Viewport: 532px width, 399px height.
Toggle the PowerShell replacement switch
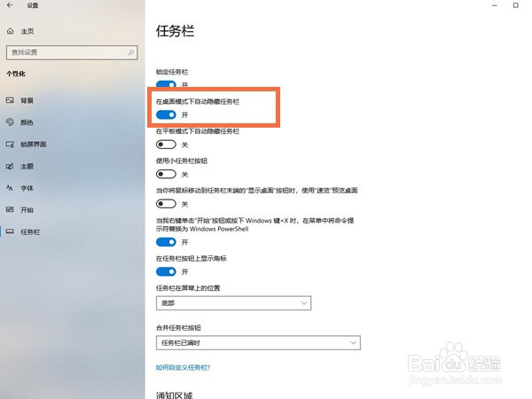tap(166, 242)
